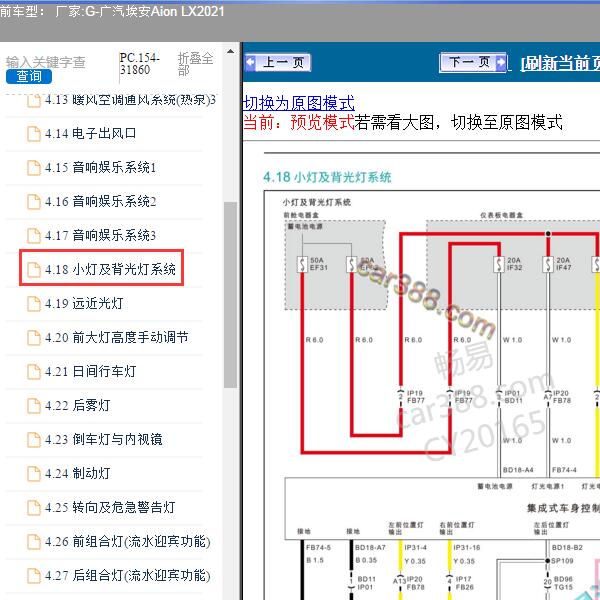The height and width of the screenshot is (600, 600).
Task: Click document icon beside 4.27 后组合灯
Action: click(34, 576)
